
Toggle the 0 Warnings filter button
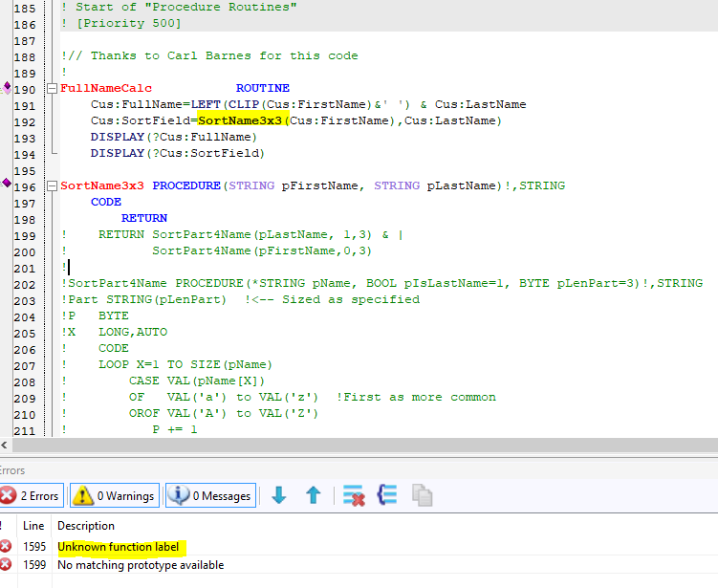113,495
